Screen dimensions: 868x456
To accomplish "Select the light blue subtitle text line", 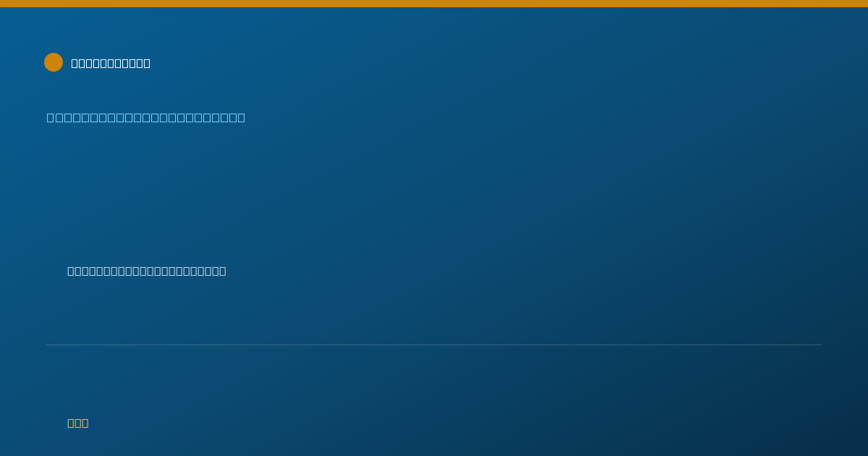I will pos(146,117).
